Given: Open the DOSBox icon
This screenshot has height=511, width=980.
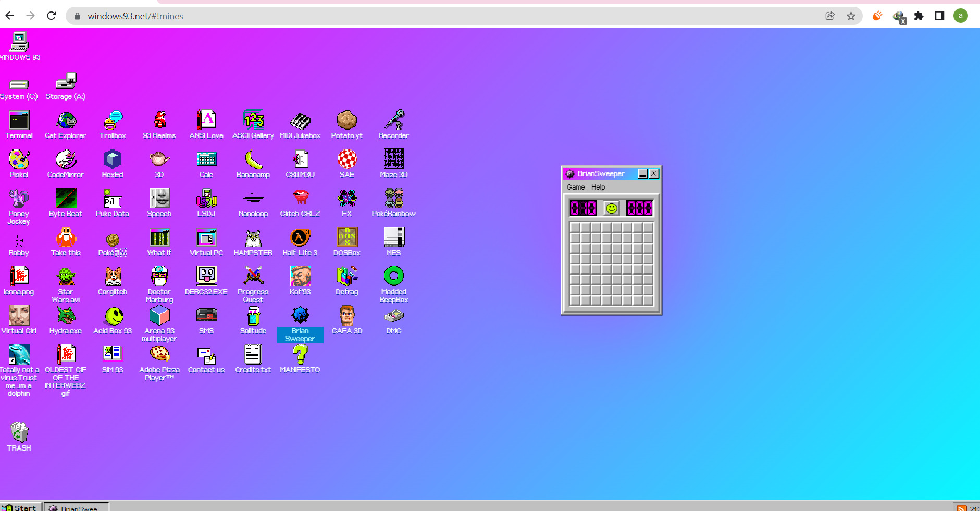Looking at the screenshot, I should tap(347, 238).
